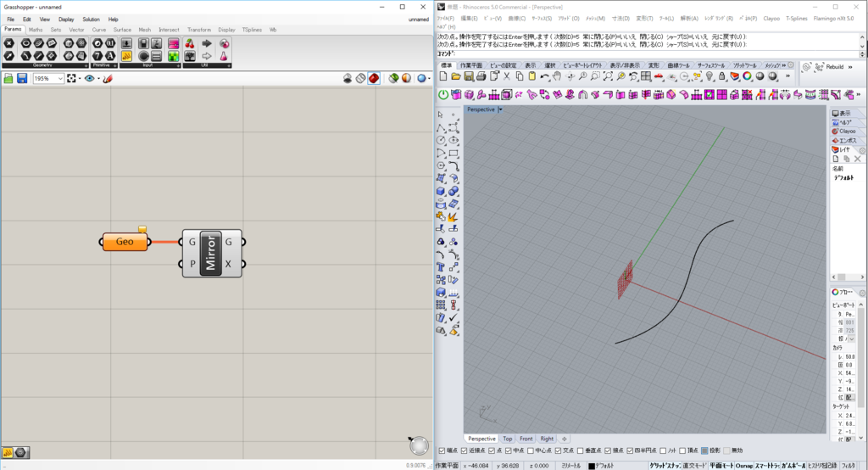Select Rhino Pan hand tool

point(558,76)
